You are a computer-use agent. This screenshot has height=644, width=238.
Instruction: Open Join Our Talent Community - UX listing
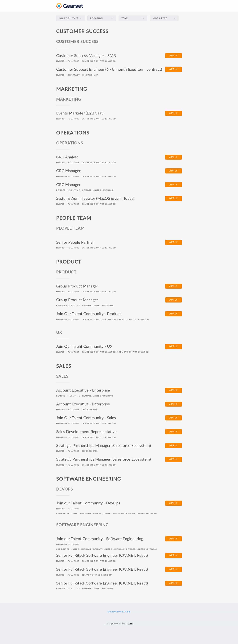coord(84,346)
